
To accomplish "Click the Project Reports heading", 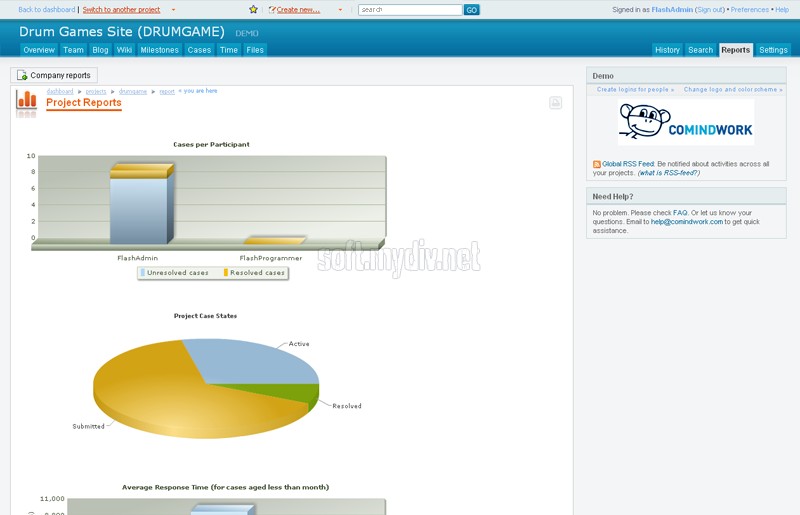I will (84, 103).
